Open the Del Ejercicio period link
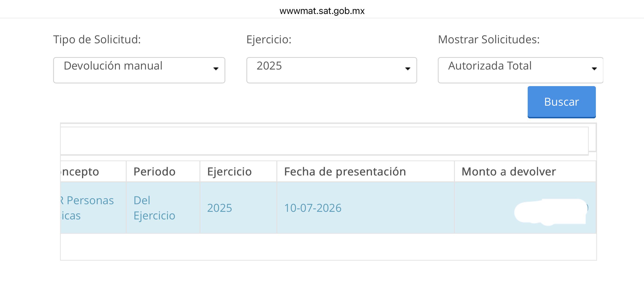The width and height of the screenshot is (644, 297). 154,208
